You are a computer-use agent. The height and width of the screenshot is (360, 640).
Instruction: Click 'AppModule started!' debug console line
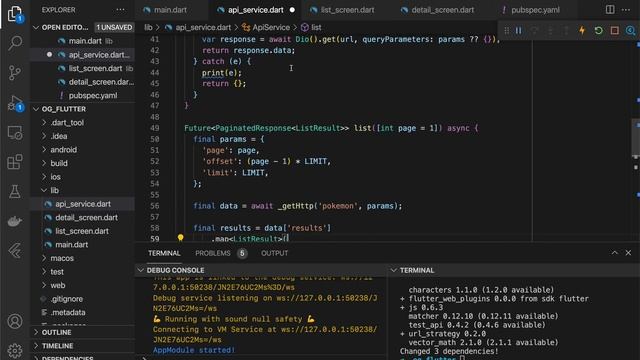coord(194,350)
